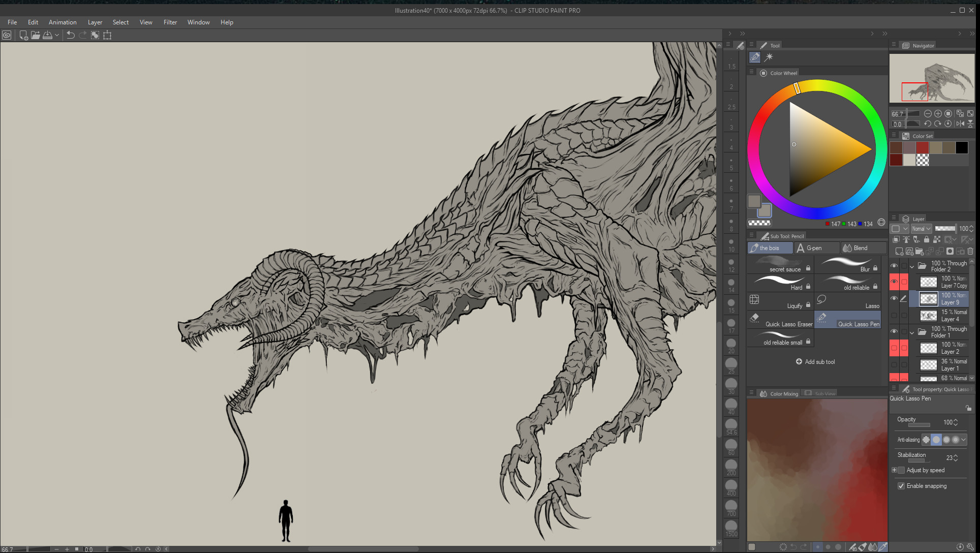The image size is (980, 553).
Task: Hide Layer 9 with its eye icon
Action: pos(894,298)
